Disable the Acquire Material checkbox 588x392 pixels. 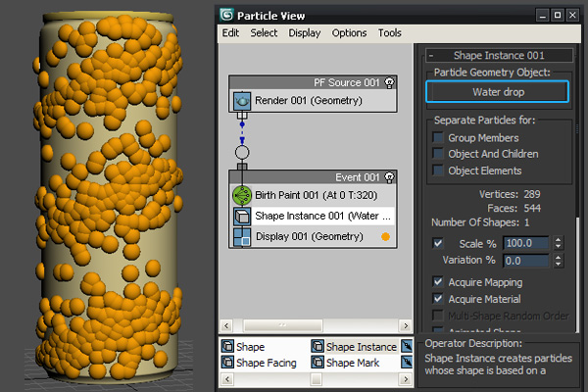pyautogui.click(x=439, y=299)
